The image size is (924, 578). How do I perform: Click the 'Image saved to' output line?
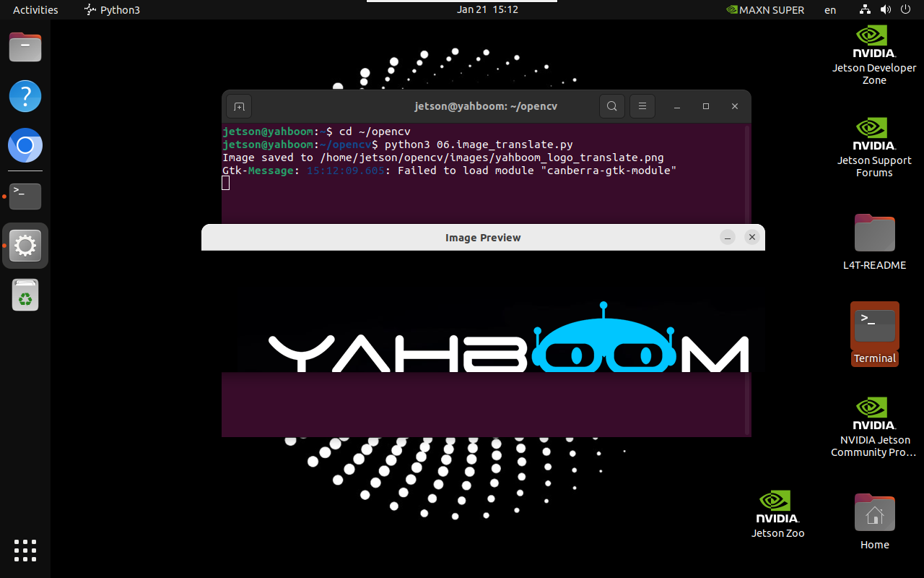443,158
